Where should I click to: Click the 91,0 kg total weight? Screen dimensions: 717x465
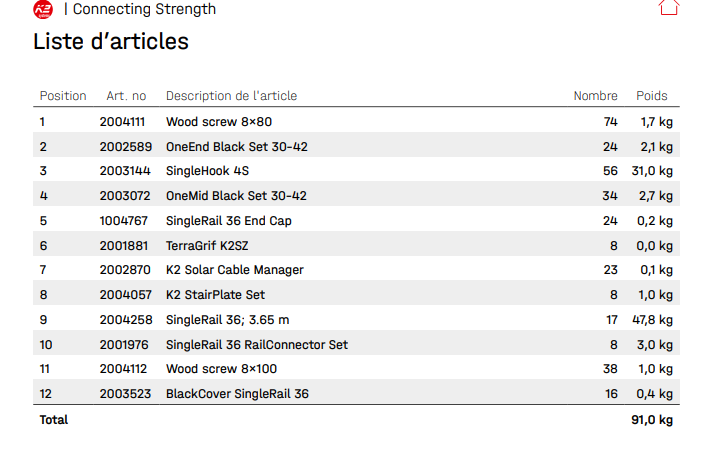[652, 420]
